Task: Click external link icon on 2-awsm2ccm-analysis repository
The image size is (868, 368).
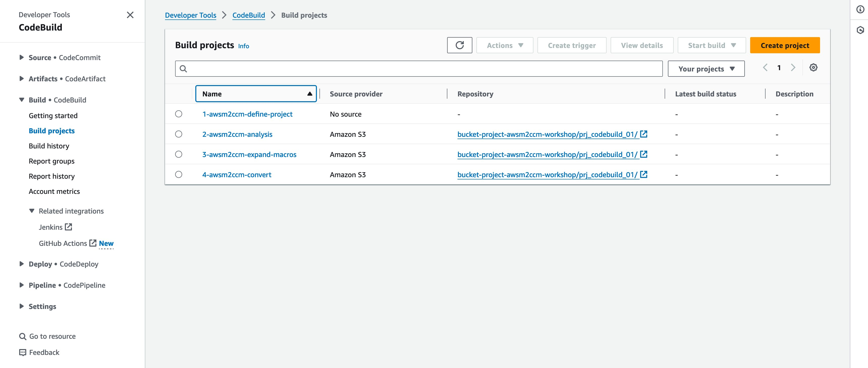Action: (x=644, y=134)
